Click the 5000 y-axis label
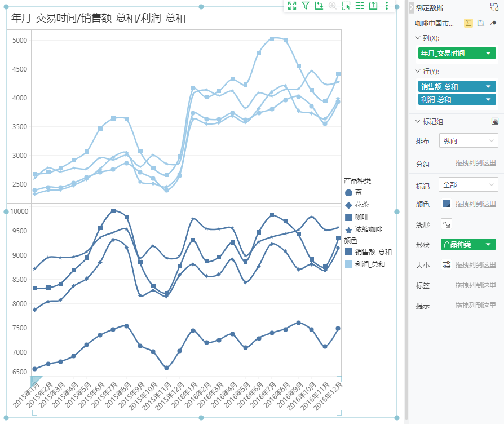 (20, 41)
